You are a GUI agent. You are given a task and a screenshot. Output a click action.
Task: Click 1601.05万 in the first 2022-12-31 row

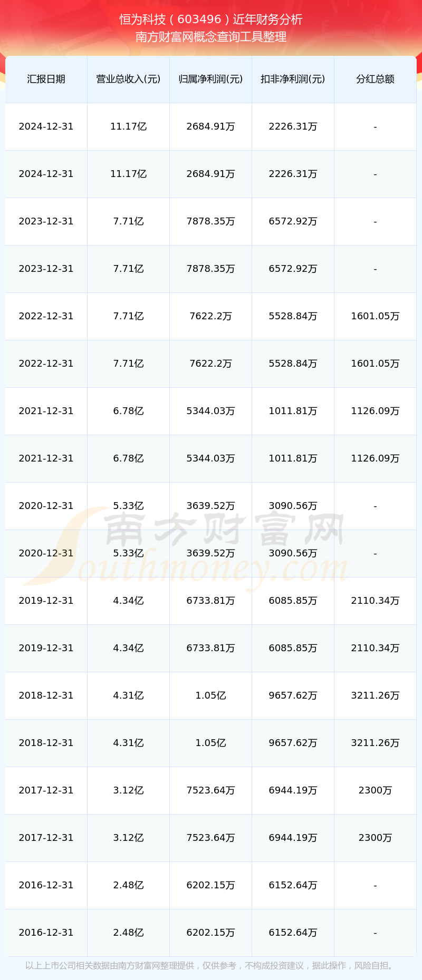(375, 316)
